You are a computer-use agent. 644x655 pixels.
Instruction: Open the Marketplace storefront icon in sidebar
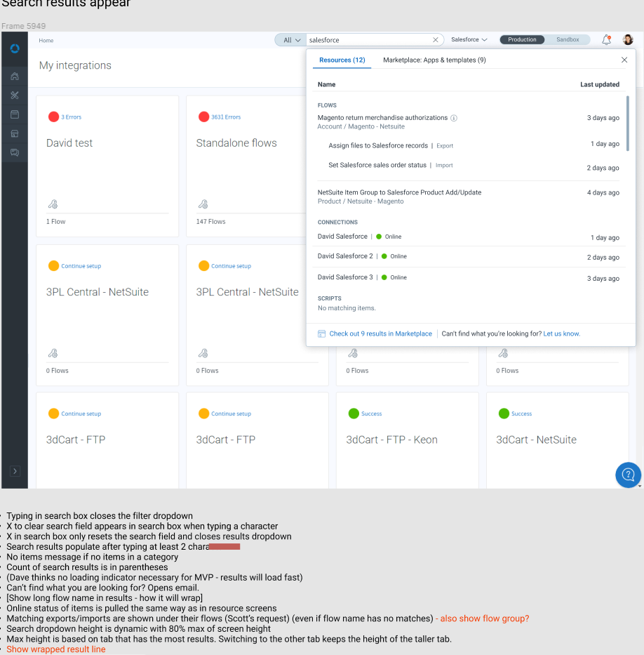pyautogui.click(x=15, y=133)
